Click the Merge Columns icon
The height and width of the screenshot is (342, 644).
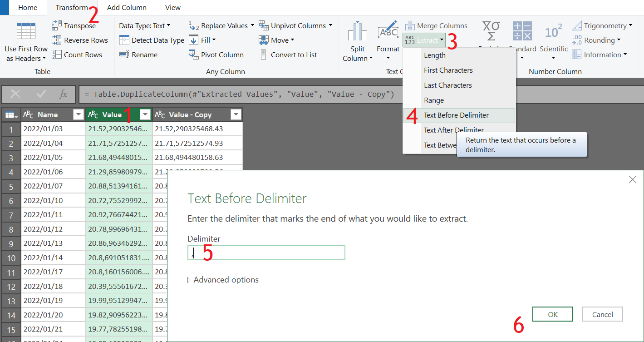(410, 25)
